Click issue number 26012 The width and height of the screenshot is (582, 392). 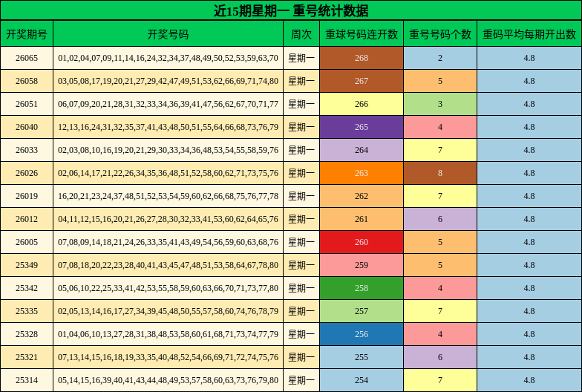pyautogui.click(x=27, y=219)
